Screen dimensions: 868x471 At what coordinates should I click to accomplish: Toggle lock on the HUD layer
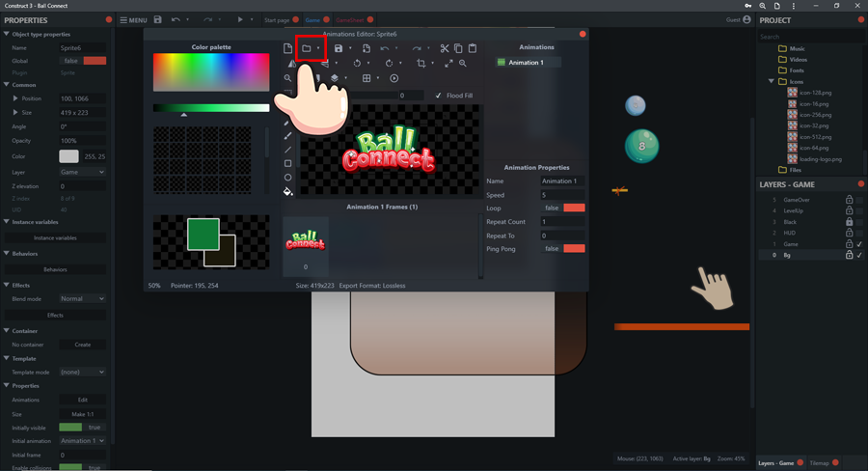(849, 233)
